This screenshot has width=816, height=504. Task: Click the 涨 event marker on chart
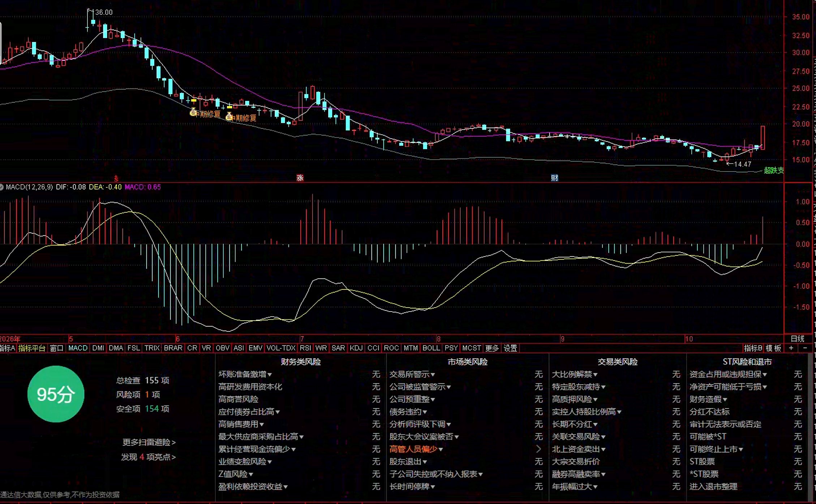coord(300,178)
